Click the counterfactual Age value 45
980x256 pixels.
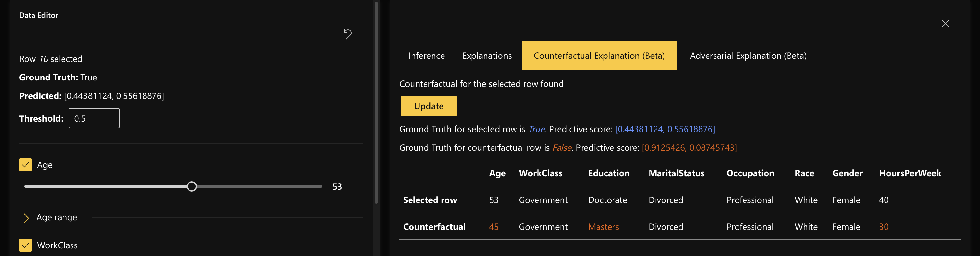(494, 227)
